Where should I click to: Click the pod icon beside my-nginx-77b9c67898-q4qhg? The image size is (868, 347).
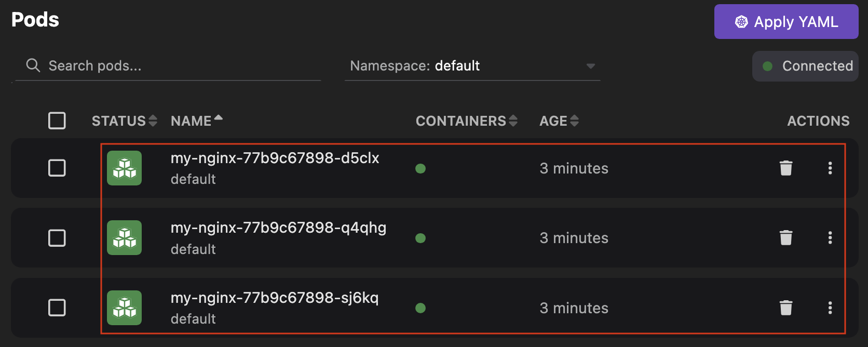click(124, 237)
